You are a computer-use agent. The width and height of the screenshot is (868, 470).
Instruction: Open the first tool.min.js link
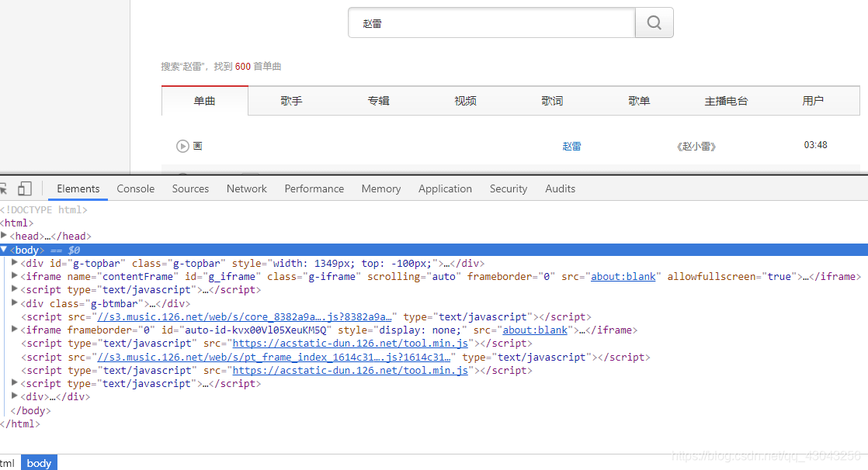pyautogui.click(x=350, y=344)
